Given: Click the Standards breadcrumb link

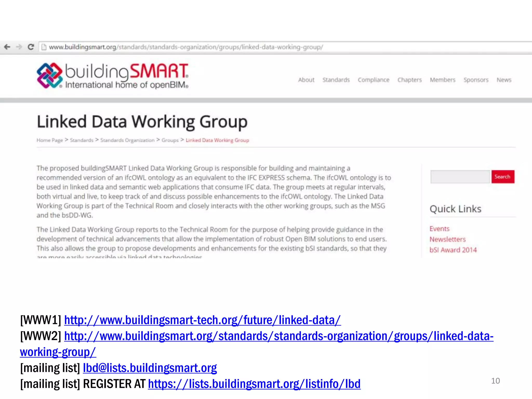Looking at the screenshot, I should [x=82, y=140].
